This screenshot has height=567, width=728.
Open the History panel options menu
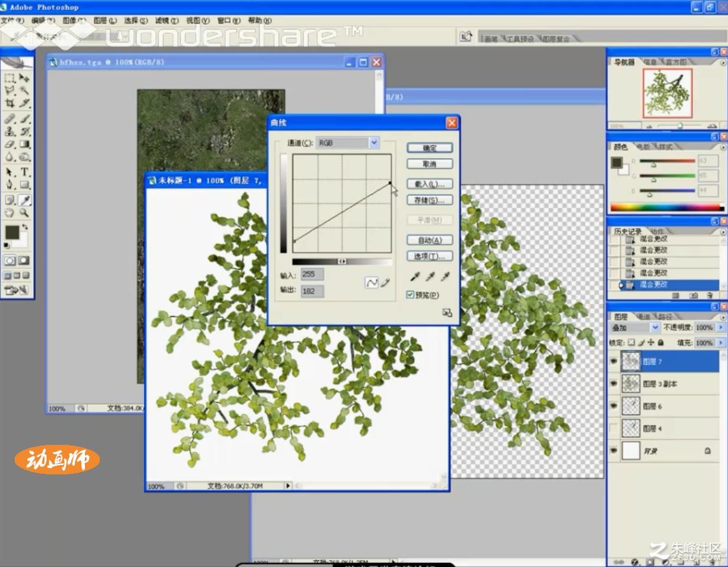(x=723, y=231)
